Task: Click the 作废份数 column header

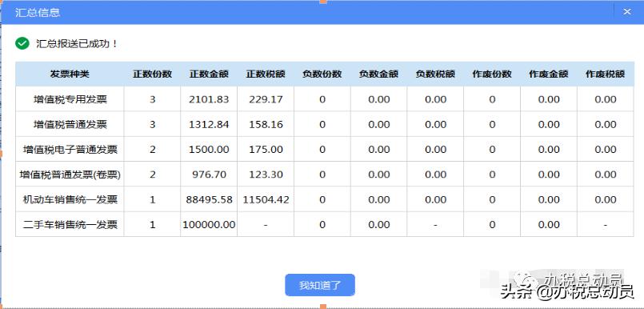Action: tap(492, 74)
